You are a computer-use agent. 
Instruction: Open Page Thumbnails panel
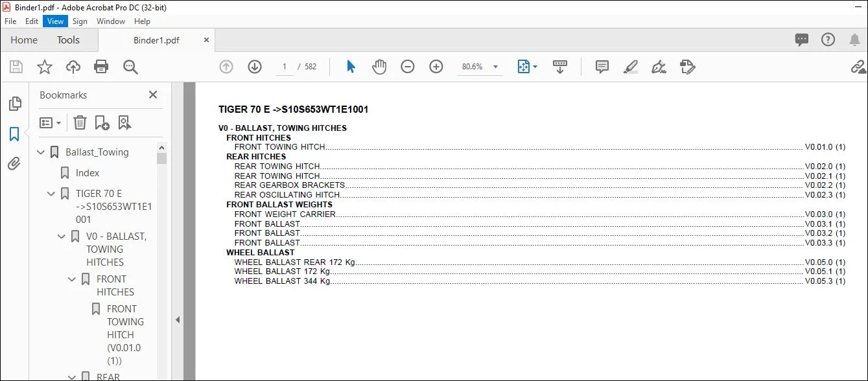14,104
